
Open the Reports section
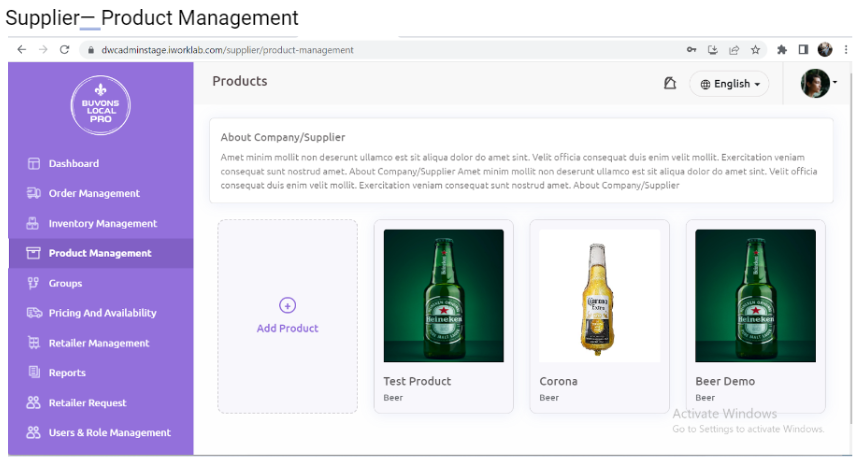pos(67,373)
